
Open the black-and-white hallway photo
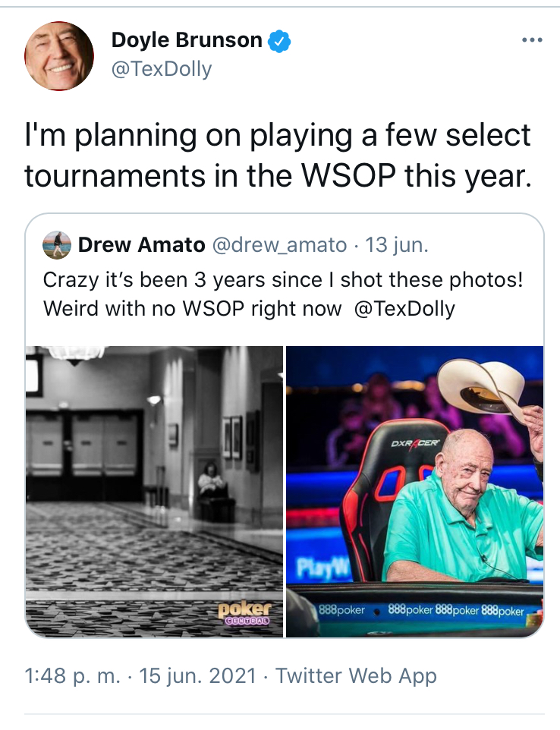[154, 491]
